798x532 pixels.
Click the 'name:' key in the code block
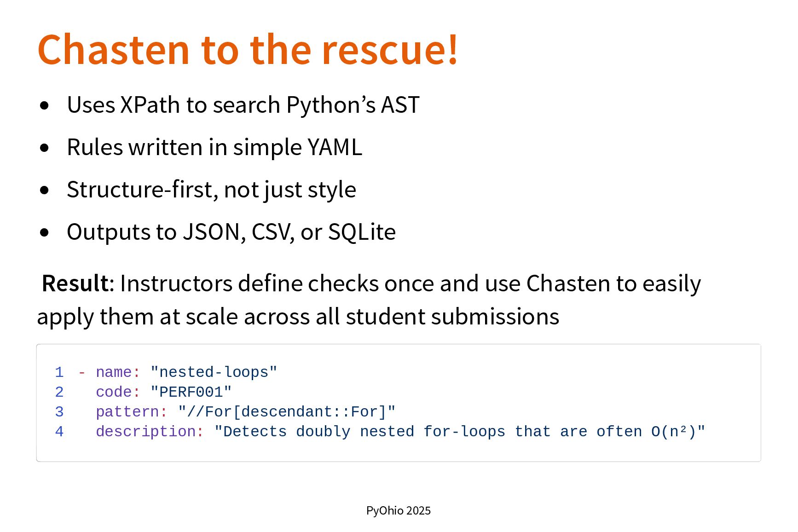tap(118, 372)
